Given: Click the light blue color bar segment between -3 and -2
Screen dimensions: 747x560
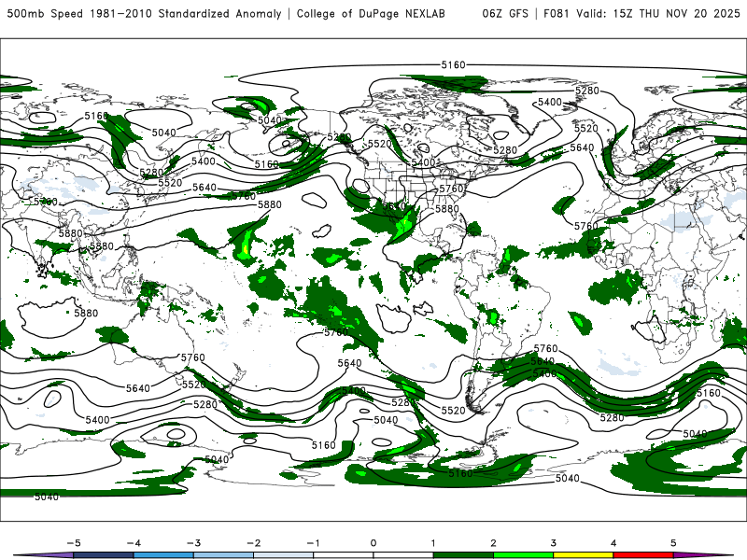Looking at the screenshot, I should [x=223, y=555].
